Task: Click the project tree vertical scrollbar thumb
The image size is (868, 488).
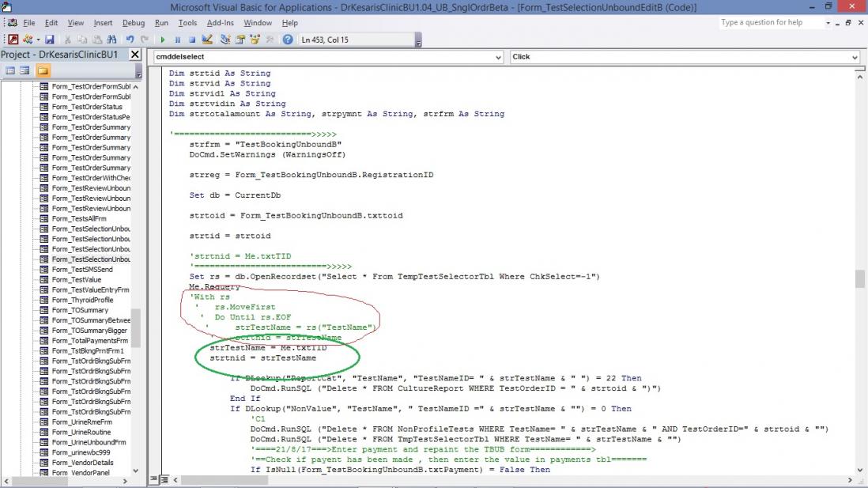Action: [x=136, y=328]
